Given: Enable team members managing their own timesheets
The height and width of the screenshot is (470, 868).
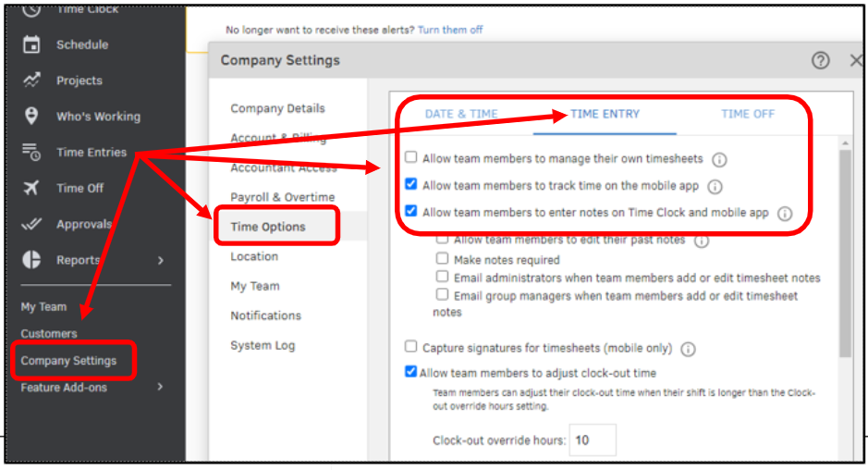Looking at the screenshot, I should pos(411,158).
